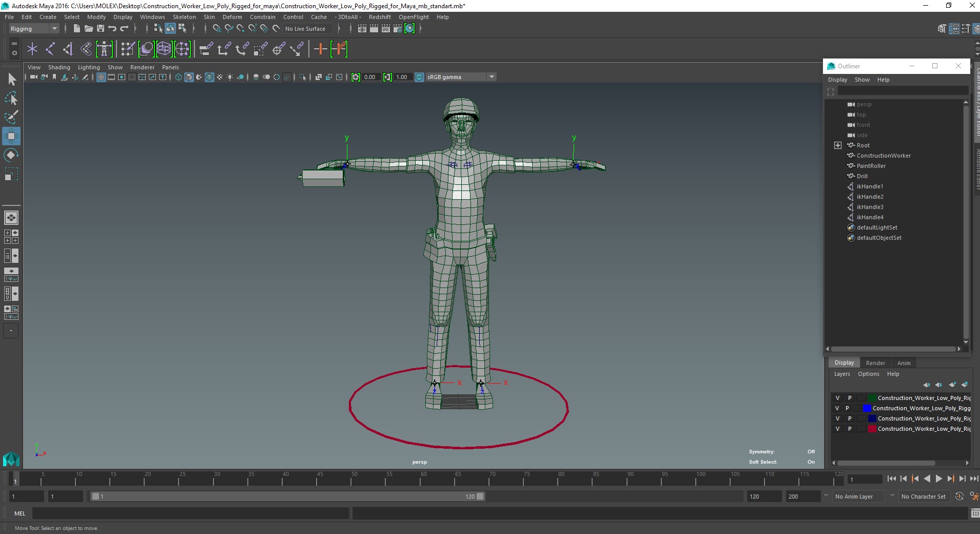
Task: Select the Create Locator shelf icon
Action: click(x=32, y=49)
